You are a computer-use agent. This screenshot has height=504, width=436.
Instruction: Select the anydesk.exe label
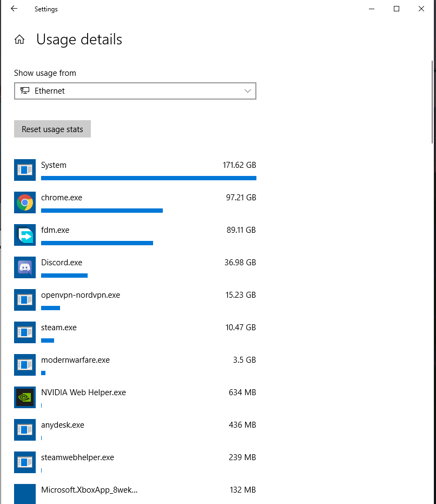(63, 425)
